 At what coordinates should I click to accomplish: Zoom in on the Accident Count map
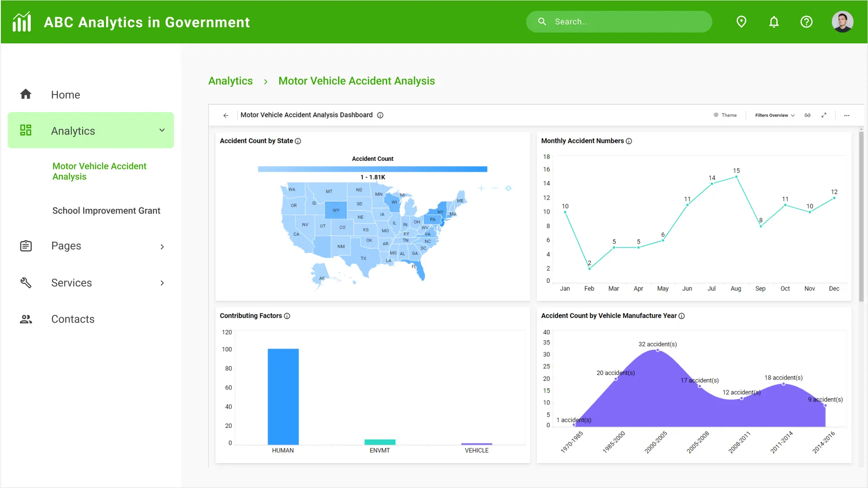point(481,188)
